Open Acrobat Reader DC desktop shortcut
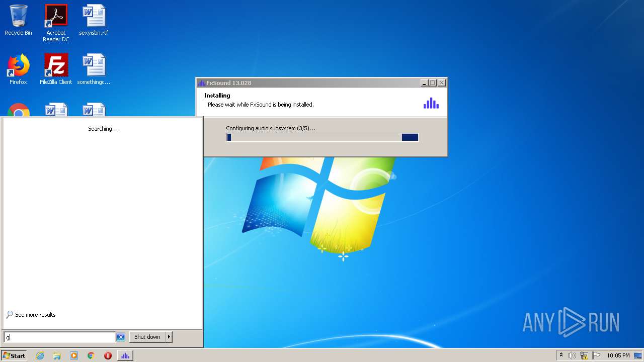The image size is (644, 362). click(56, 23)
